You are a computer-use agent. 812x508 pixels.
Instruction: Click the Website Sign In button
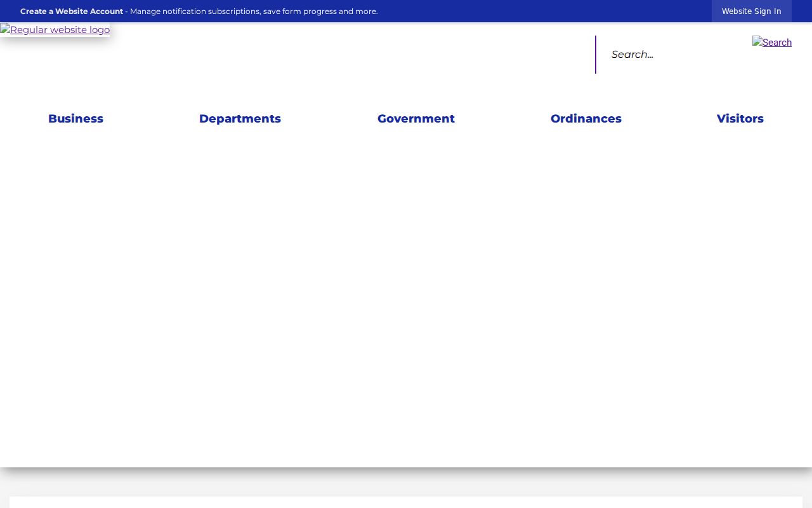(752, 11)
